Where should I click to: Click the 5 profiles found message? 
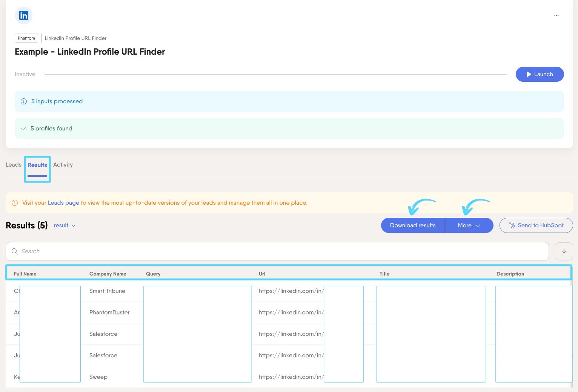click(x=51, y=129)
